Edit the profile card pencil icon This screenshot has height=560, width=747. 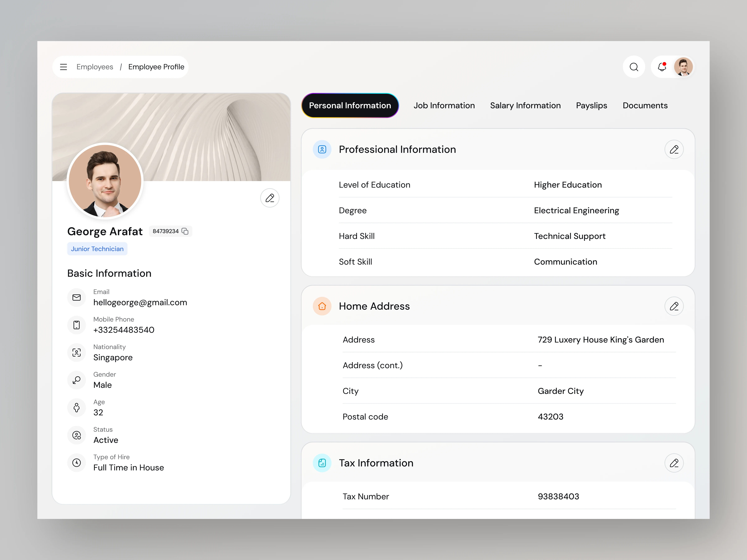[x=270, y=198]
